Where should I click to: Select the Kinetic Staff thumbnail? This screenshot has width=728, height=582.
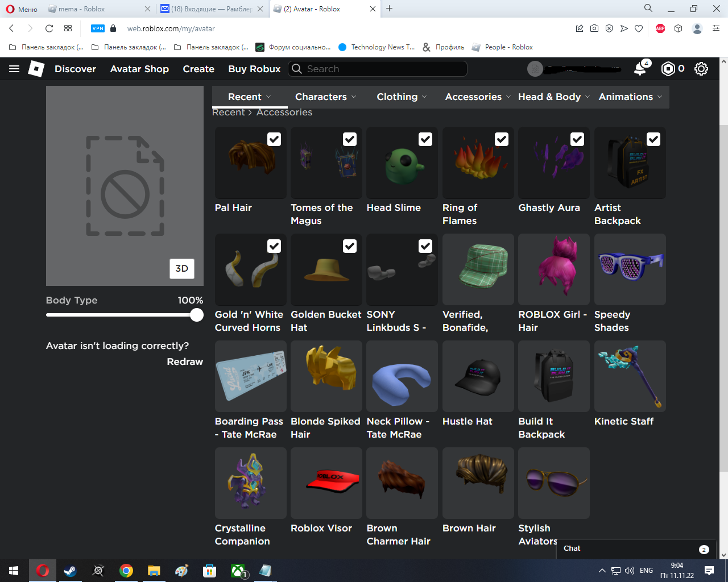[x=630, y=376]
